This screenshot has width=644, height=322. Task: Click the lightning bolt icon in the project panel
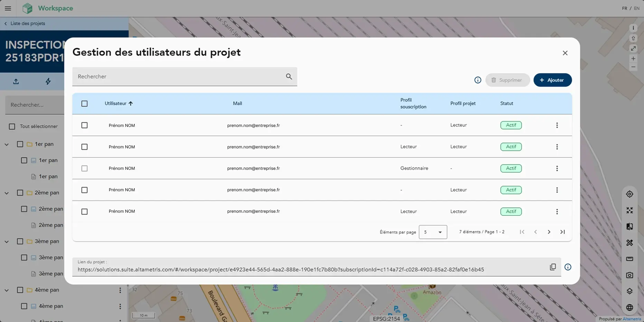48,82
